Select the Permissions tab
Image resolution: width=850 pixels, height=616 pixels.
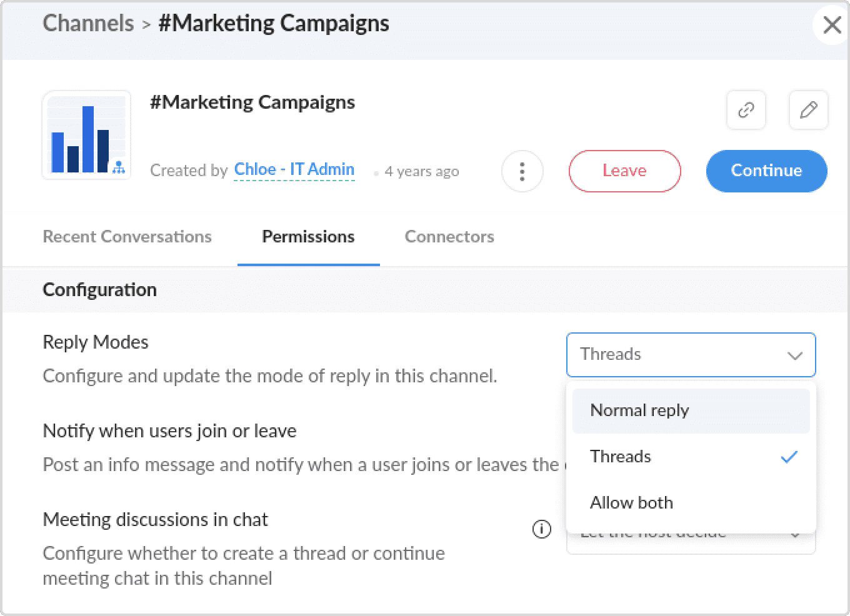click(308, 237)
